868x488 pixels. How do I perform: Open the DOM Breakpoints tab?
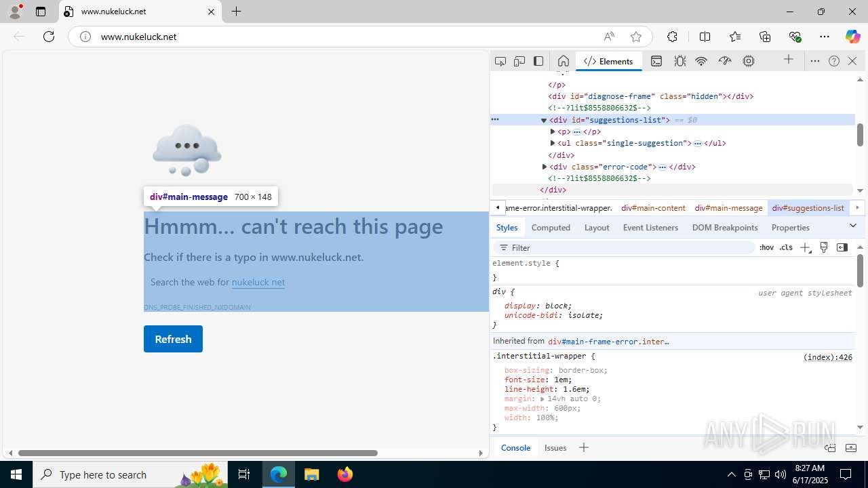tap(725, 228)
